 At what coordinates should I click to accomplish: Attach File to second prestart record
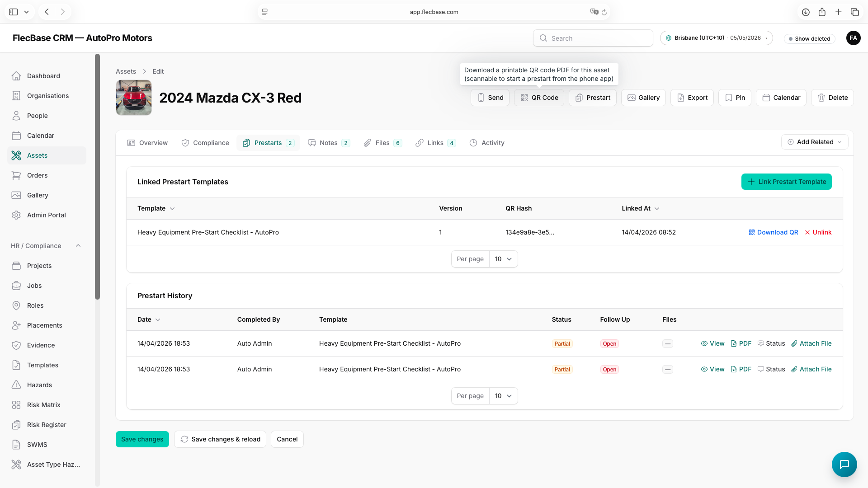[811, 369]
